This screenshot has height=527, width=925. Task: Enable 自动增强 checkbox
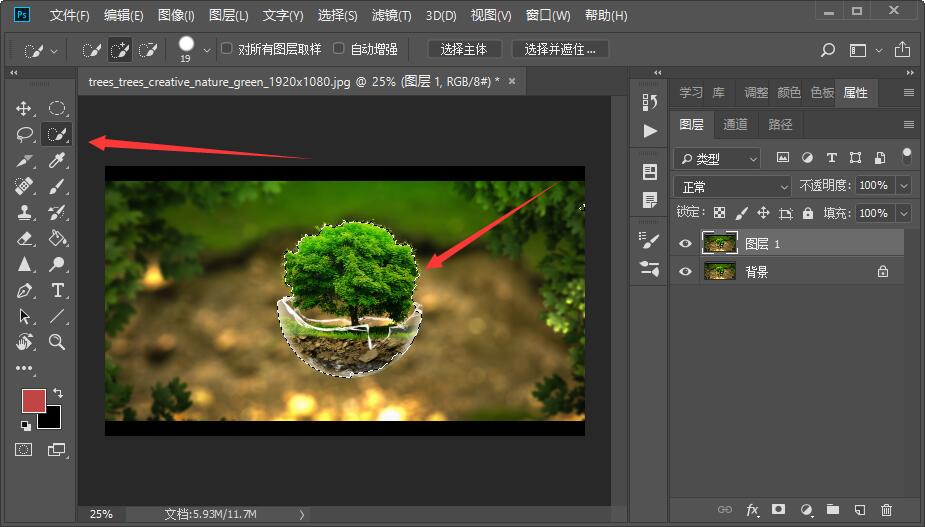pyautogui.click(x=339, y=48)
